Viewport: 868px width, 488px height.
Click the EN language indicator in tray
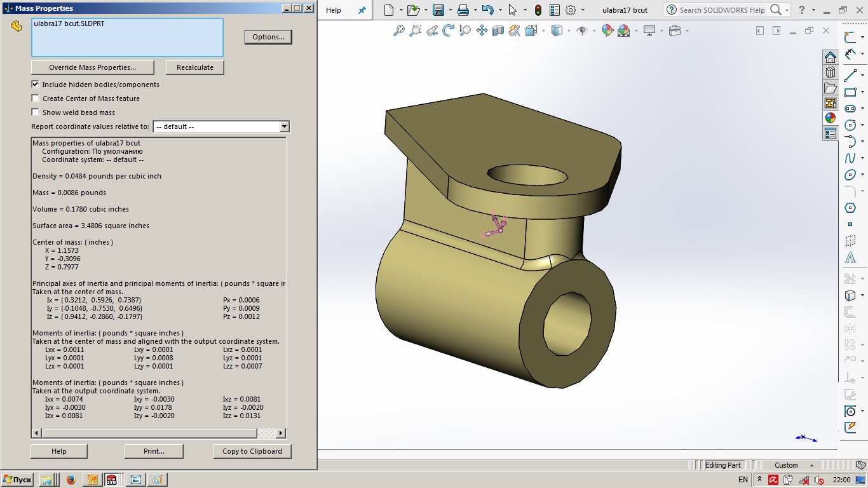pyautogui.click(x=743, y=480)
